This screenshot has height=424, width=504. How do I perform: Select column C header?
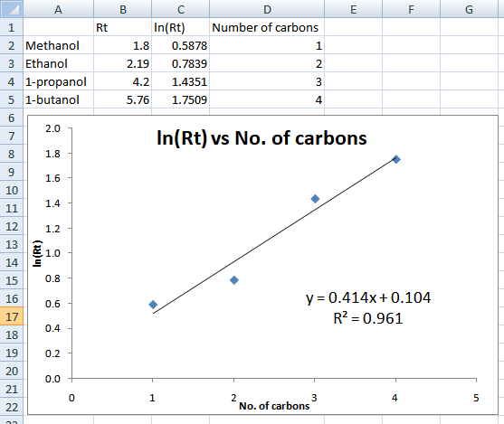(x=180, y=9)
